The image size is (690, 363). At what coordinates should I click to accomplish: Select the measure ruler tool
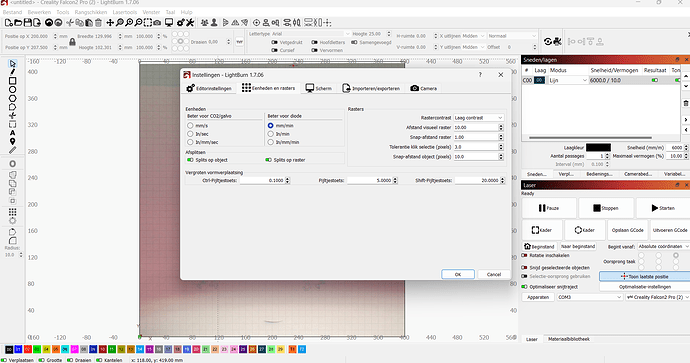click(x=12, y=150)
